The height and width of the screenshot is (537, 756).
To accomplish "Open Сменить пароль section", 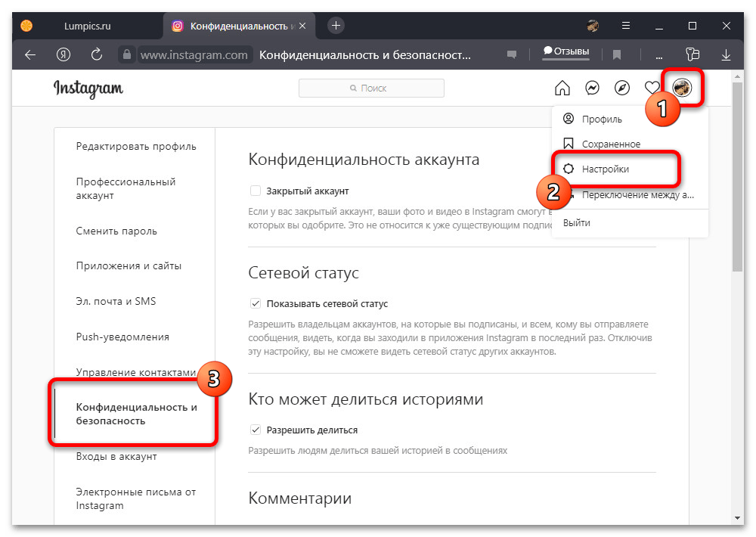I will click(x=116, y=231).
